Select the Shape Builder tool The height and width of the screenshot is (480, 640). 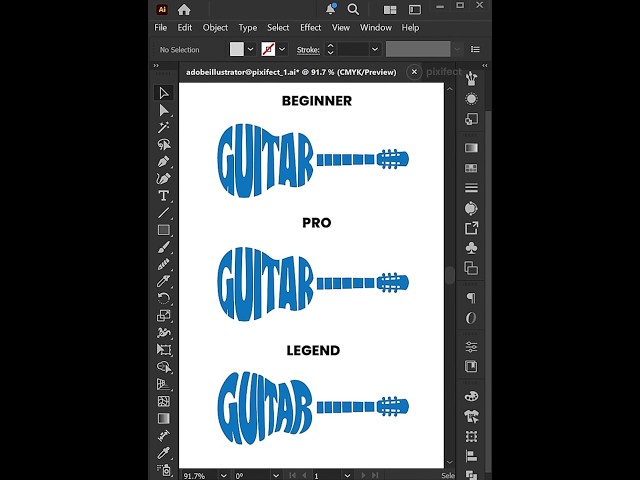[164, 367]
